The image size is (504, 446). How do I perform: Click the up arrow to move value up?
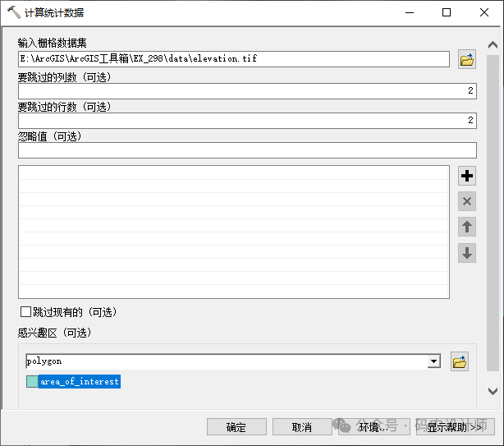467,228
